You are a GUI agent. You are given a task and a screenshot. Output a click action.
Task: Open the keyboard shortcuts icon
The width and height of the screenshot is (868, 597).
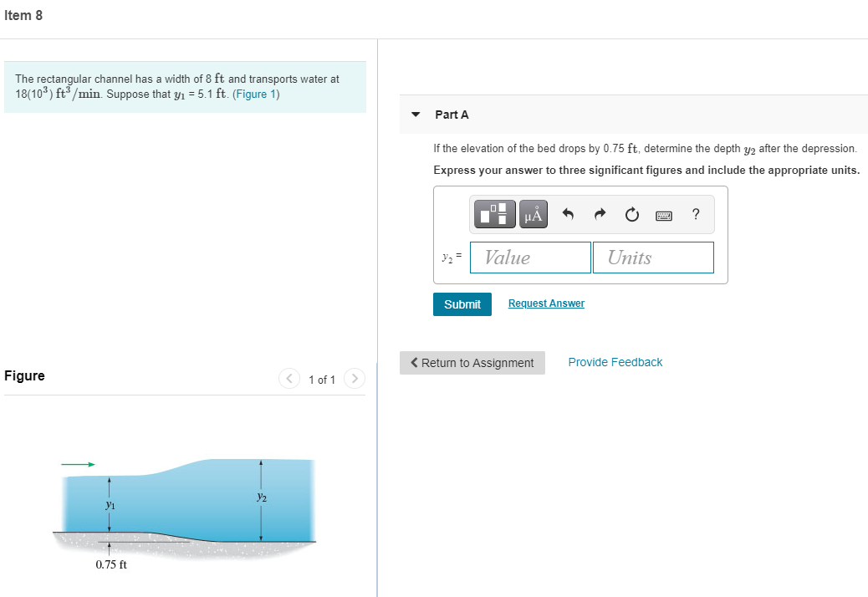[663, 213]
